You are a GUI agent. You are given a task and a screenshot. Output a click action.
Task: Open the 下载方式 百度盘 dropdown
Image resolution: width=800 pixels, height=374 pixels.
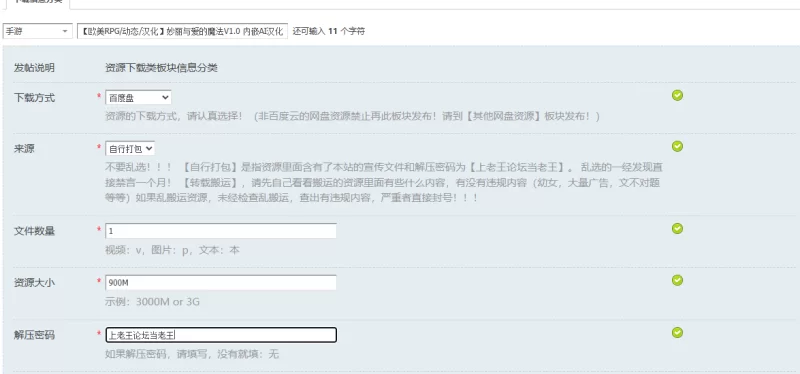tap(138, 97)
